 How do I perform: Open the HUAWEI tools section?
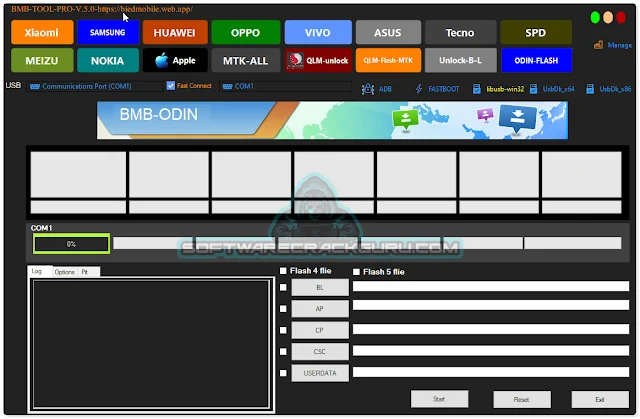(x=175, y=32)
